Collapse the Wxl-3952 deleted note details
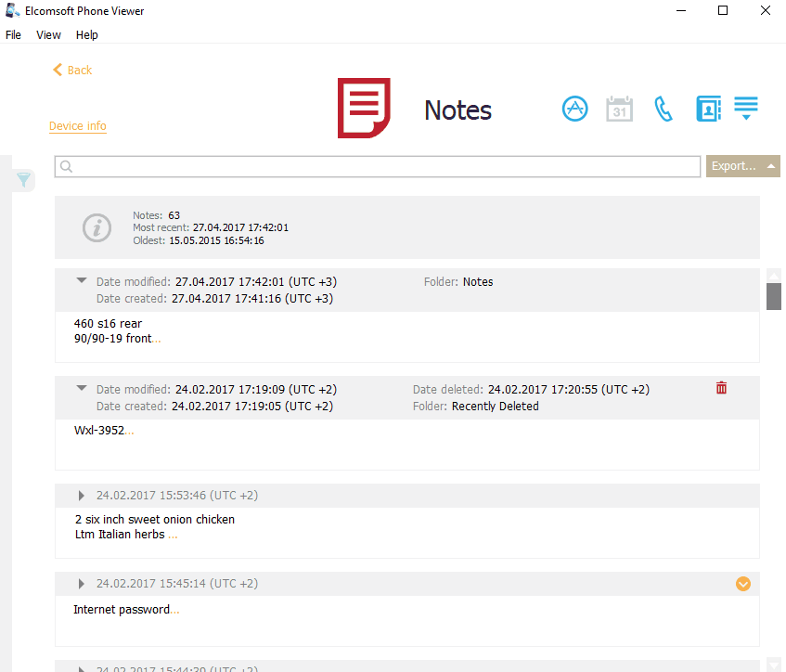Screen dimensions: 786x672 [x=82, y=389]
